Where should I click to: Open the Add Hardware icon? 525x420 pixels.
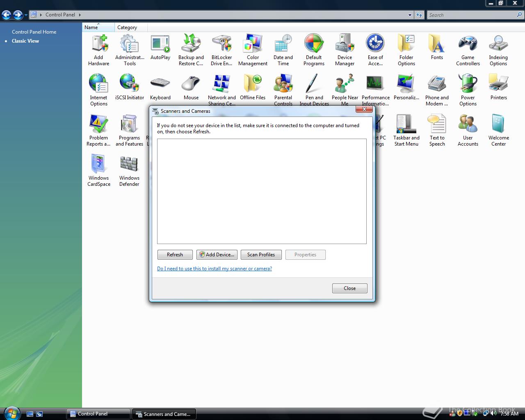(98, 50)
